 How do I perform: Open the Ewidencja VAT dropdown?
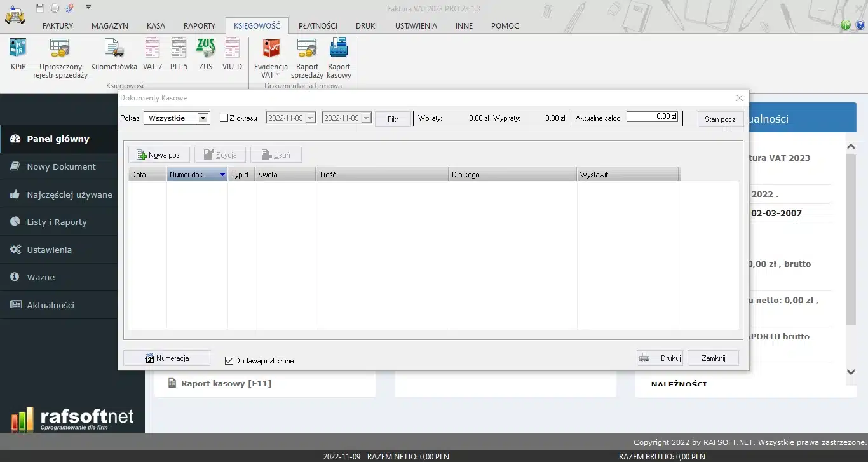point(271,58)
